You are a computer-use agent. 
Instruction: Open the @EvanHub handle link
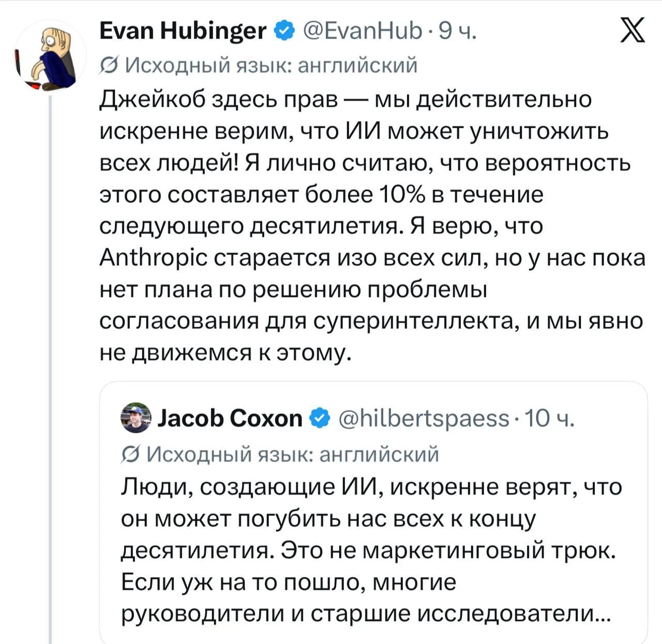pyautogui.click(x=362, y=32)
